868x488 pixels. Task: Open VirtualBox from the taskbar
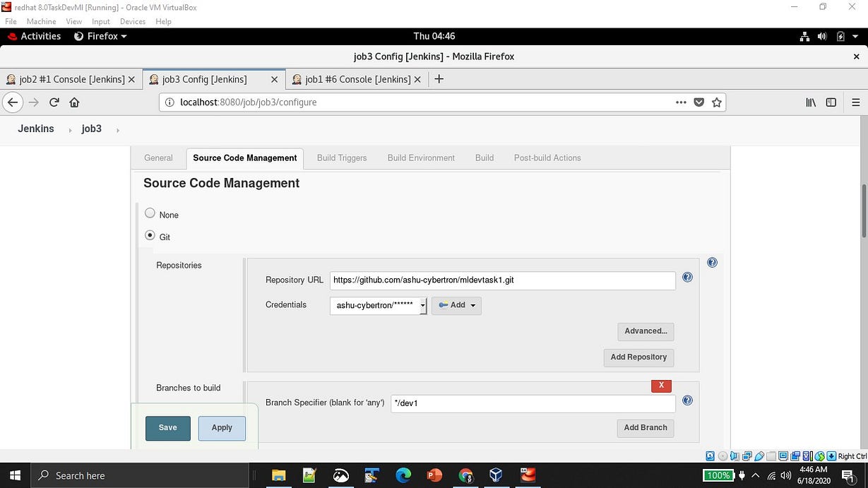(496, 475)
